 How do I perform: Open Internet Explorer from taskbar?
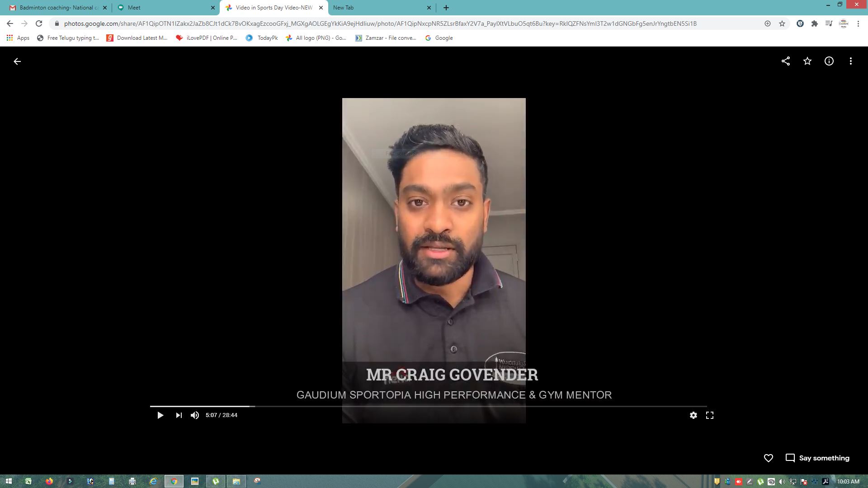click(153, 481)
